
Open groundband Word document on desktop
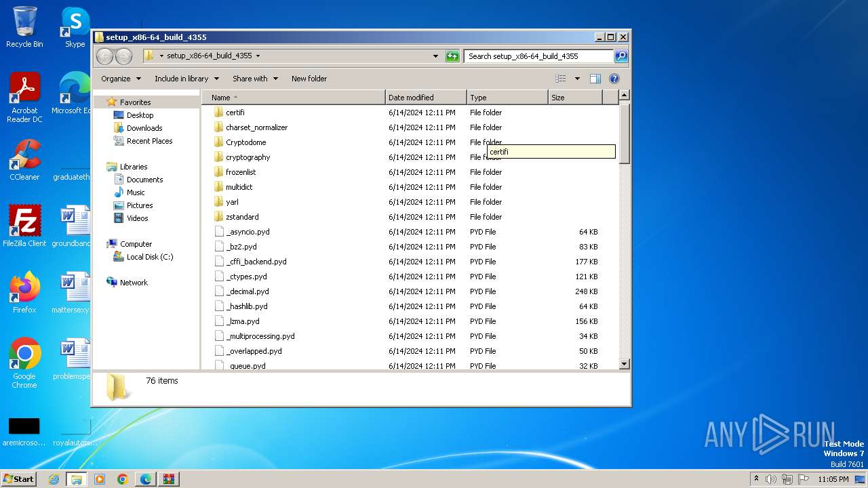pos(72,226)
